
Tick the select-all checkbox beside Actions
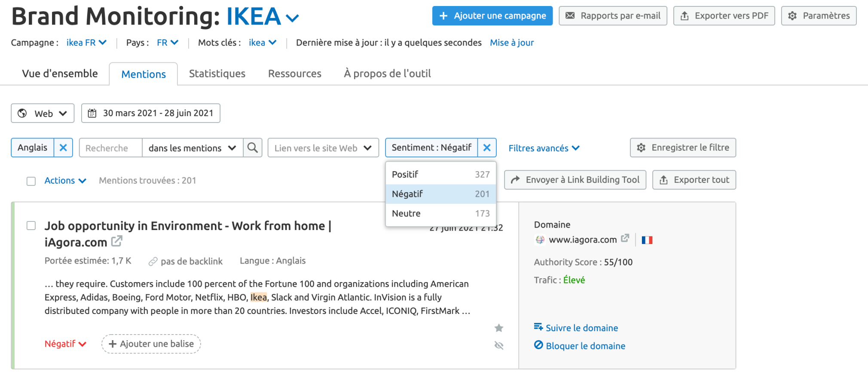click(31, 181)
